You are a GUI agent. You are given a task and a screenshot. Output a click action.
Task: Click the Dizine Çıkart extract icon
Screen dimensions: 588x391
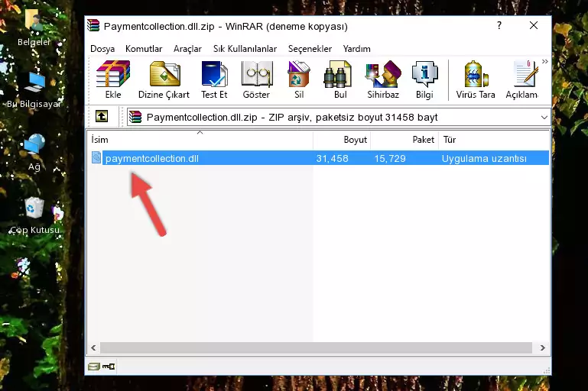point(164,79)
